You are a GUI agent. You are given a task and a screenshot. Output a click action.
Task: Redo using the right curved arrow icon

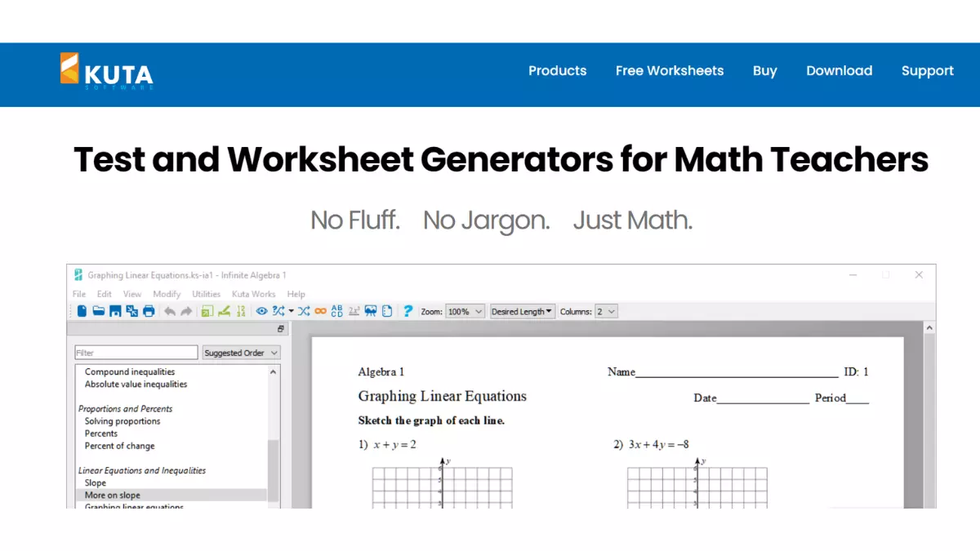186,311
